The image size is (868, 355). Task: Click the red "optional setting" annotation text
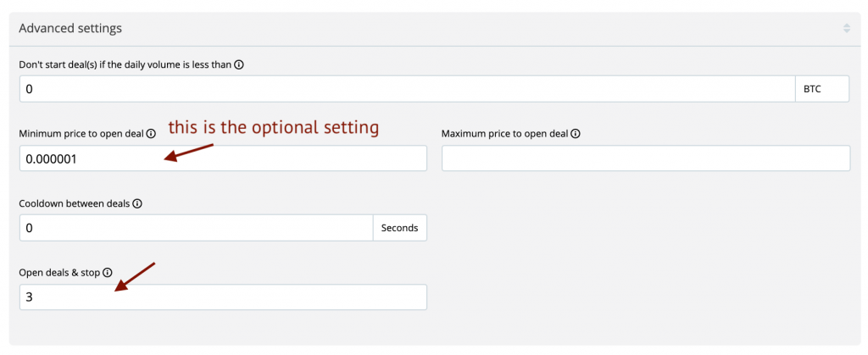(x=272, y=128)
